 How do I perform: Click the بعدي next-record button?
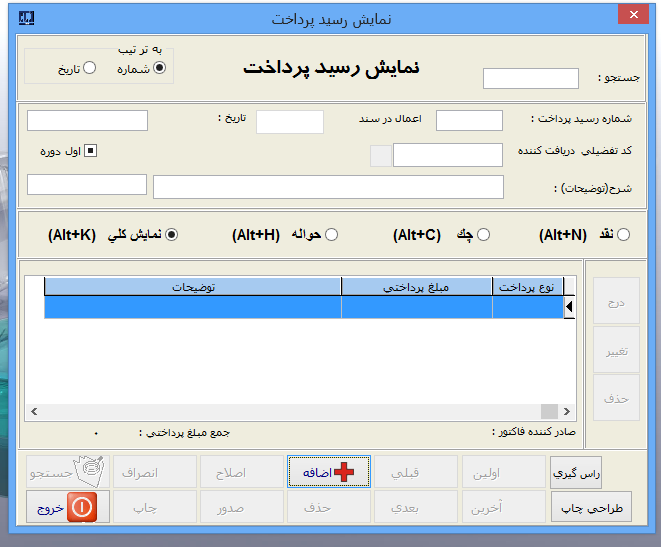point(416,507)
